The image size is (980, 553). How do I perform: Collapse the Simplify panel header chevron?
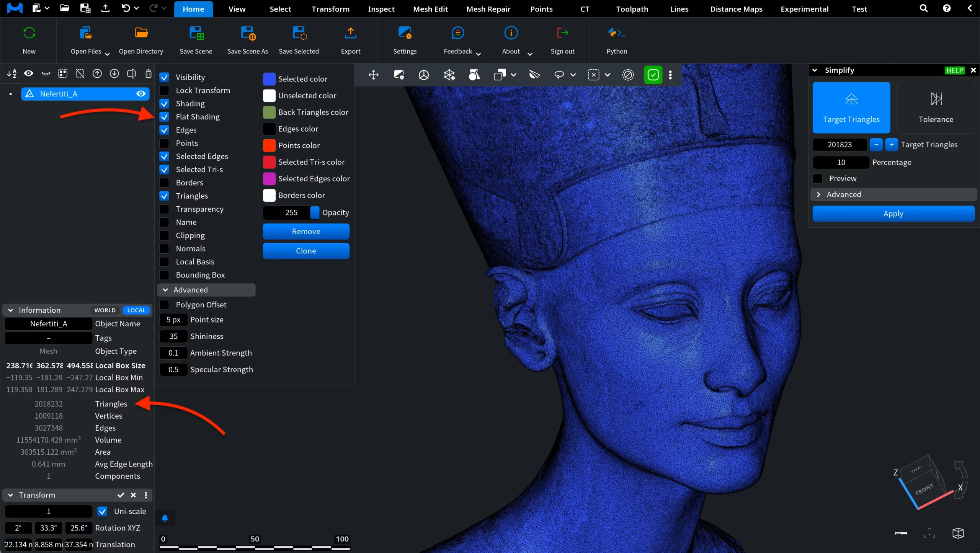pos(815,70)
